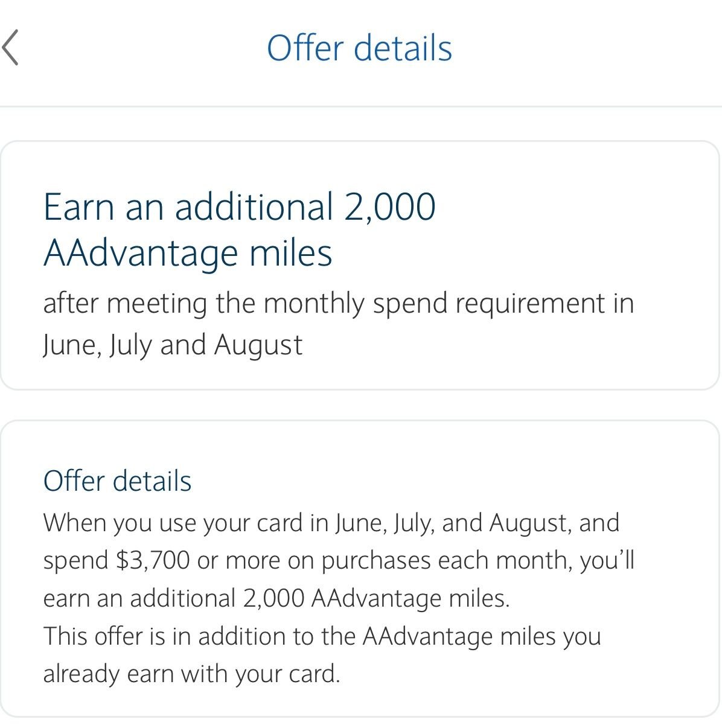722x728 pixels.
Task: Click the "$3,700" spend amount
Action: (x=153, y=561)
